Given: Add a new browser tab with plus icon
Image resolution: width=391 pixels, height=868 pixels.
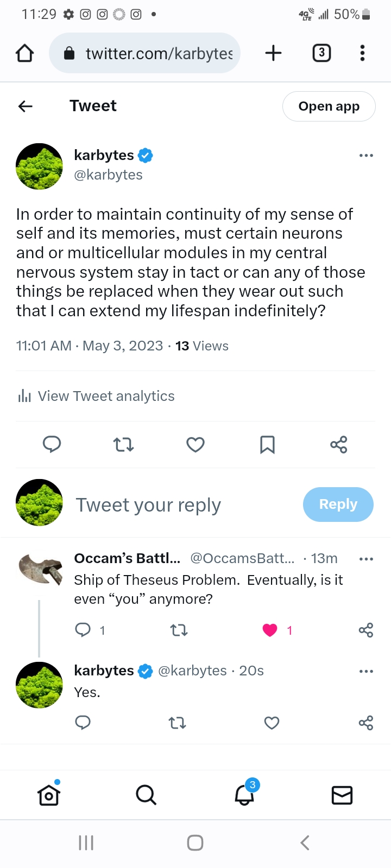Looking at the screenshot, I should click(x=274, y=53).
